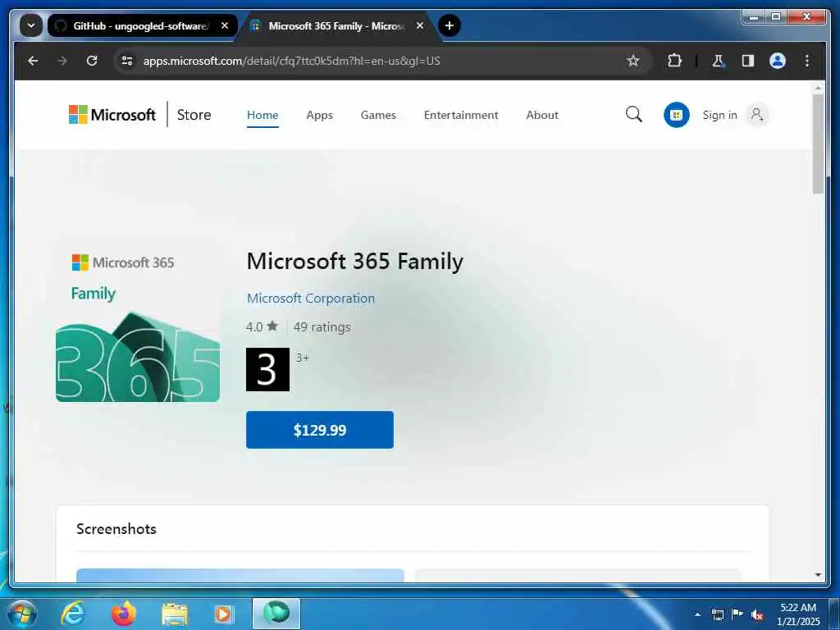
Task: Click the blue Microsoft Store app icon
Action: click(677, 115)
